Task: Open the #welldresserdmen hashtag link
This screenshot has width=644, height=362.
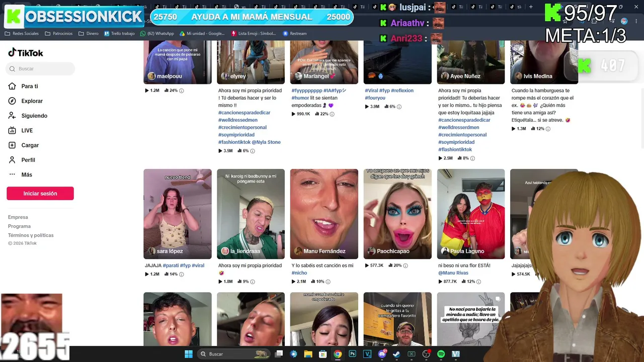Action: (459, 127)
